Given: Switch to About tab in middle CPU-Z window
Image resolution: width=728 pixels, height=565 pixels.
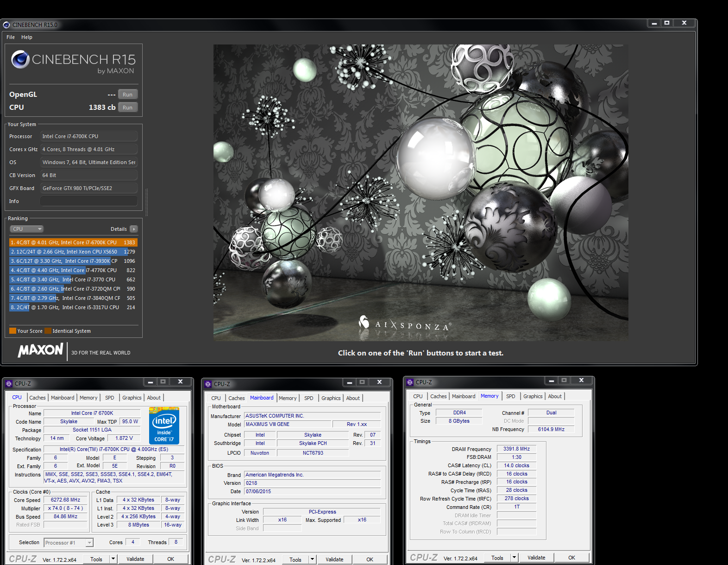Looking at the screenshot, I should pos(353,398).
